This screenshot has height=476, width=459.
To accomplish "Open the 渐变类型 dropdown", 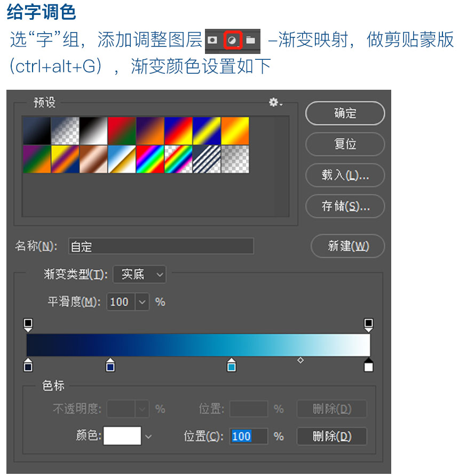I will (x=139, y=275).
